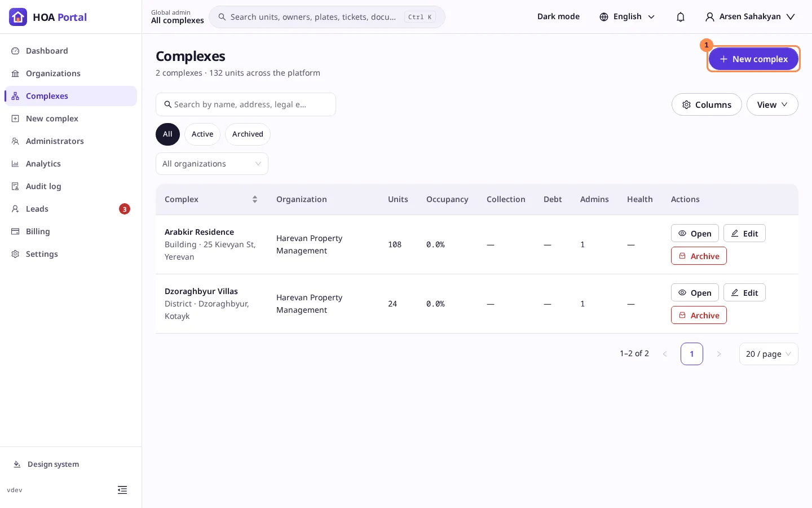This screenshot has height=508, width=812.
Task: Go to Complexes in sidebar
Action: click(70, 96)
